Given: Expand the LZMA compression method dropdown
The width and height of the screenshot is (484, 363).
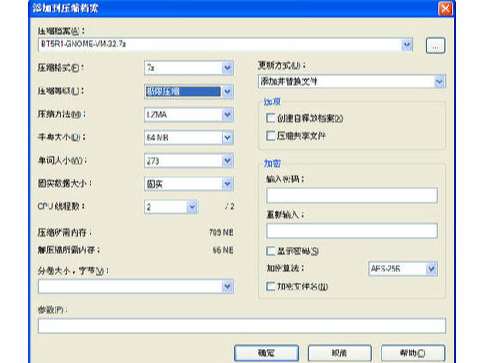Looking at the screenshot, I should click(227, 114).
